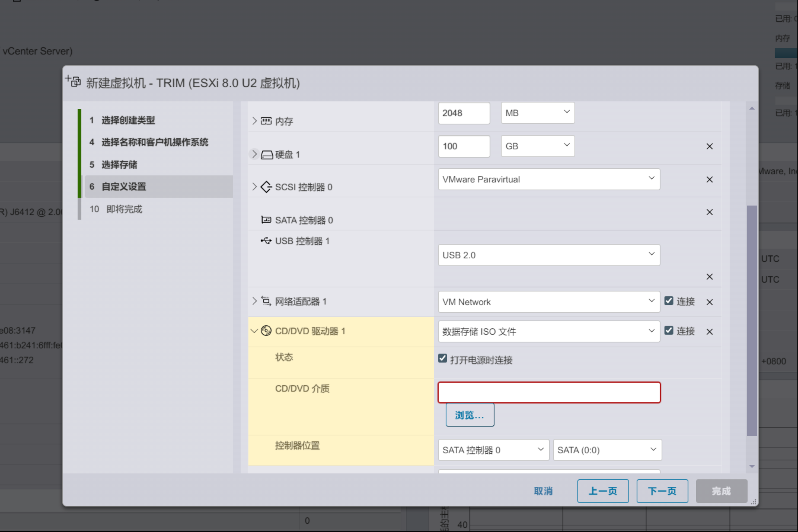798x532 pixels.
Task: Click the 浏览... browse button
Action: tap(470, 415)
